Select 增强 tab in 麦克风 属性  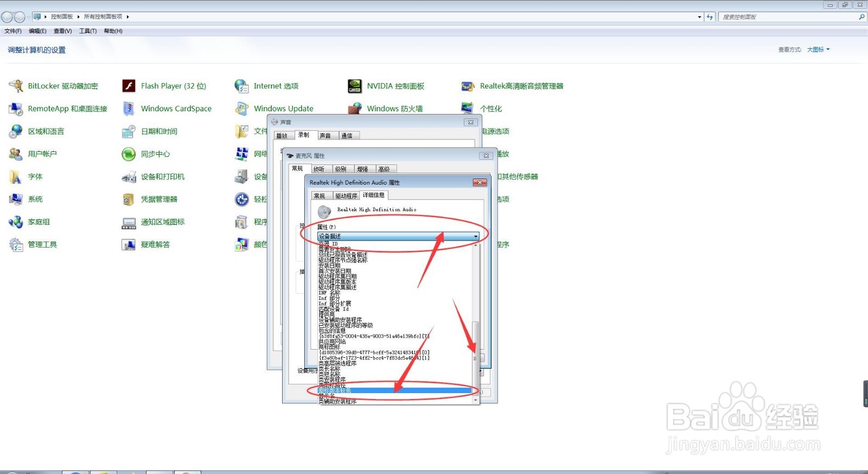pyautogui.click(x=365, y=169)
